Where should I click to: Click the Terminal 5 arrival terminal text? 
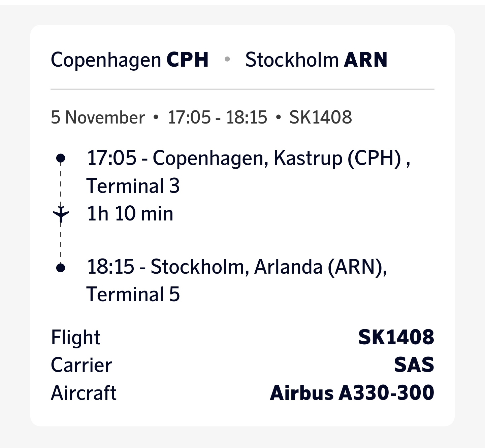point(133,295)
